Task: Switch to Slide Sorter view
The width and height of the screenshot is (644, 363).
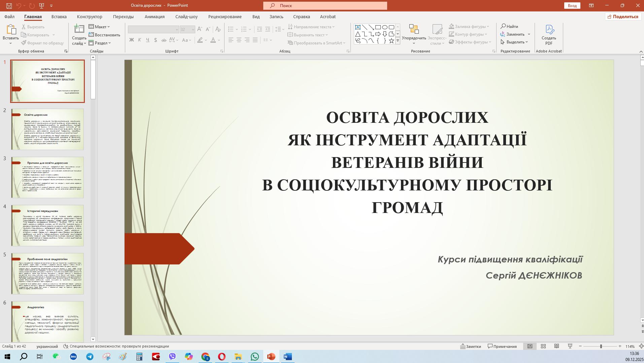Action: (x=543, y=346)
